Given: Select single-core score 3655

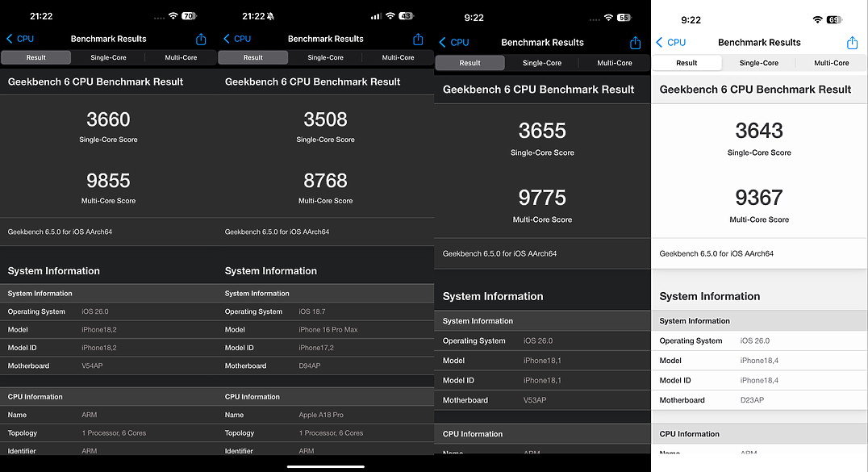Looking at the screenshot, I should [x=542, y=131].
